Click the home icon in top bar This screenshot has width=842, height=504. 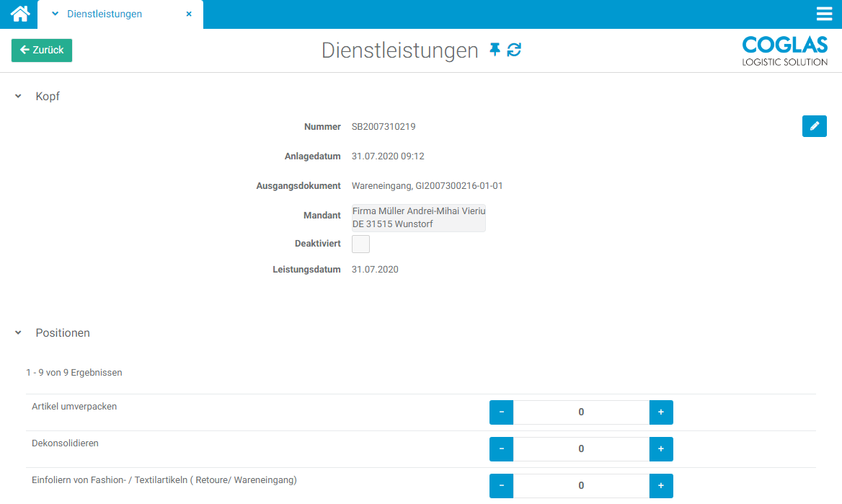coord(19,14)
